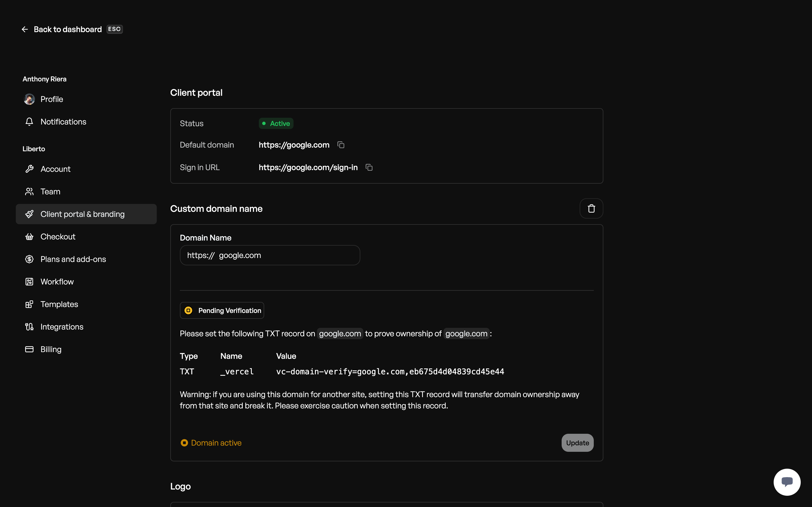The width and height of the screenshot is (812, 507).
Task: Click the delete custom domain icon
Action: (x=591, y=208)
